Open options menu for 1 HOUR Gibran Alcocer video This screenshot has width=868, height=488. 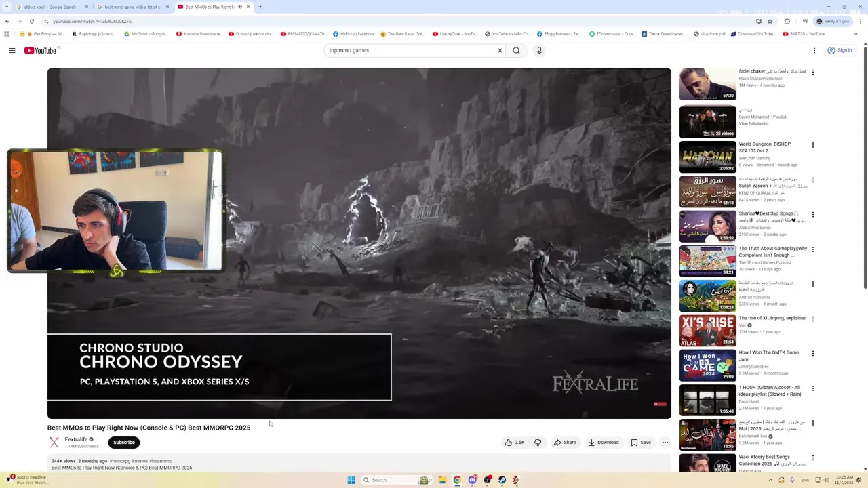pyautogui.click(x=813, y=388)
